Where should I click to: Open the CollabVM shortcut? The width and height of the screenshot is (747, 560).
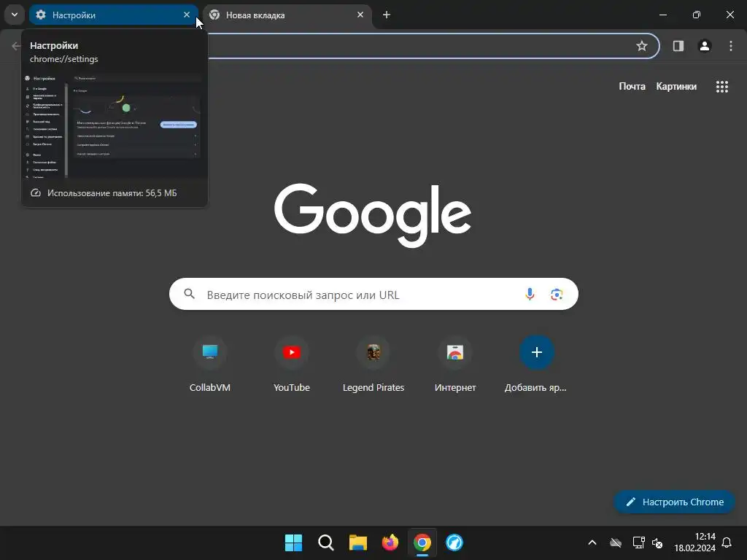coord(209,365)
